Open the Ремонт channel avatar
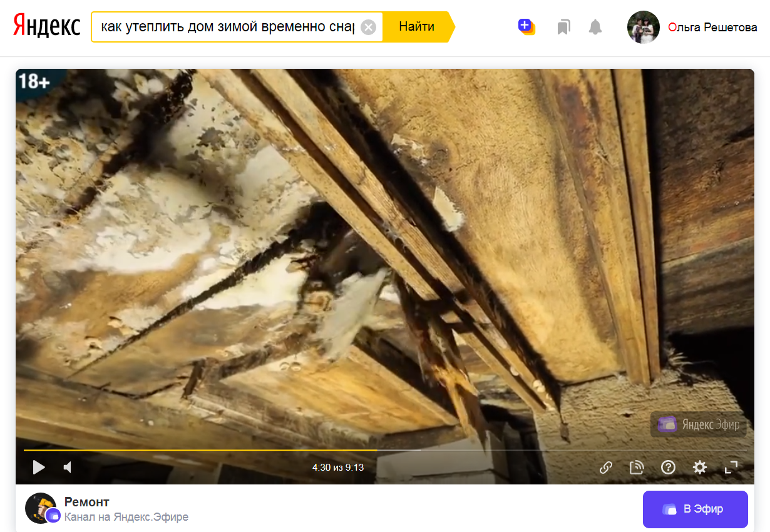The height and width of the screenshot is (532, 770). pyautogui.click(x=41, y=508)
